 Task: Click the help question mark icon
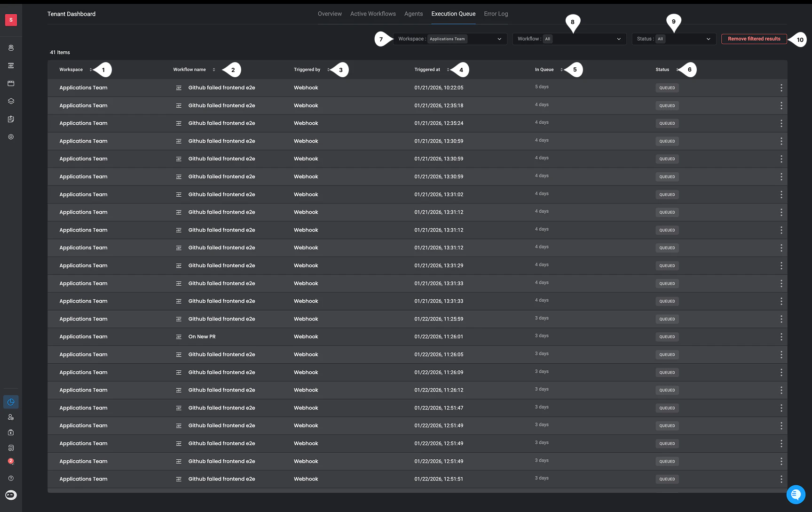11,478
